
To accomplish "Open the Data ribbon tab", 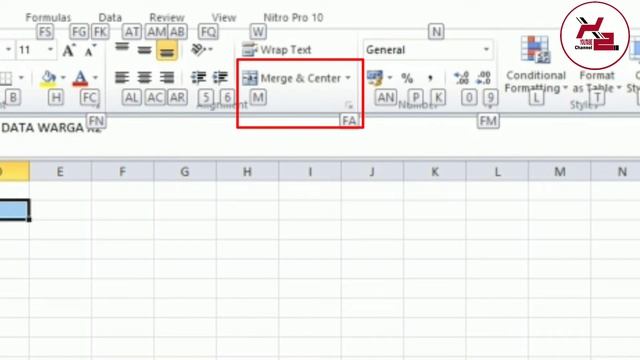I will pyautogui.click(x=110, y=18).
